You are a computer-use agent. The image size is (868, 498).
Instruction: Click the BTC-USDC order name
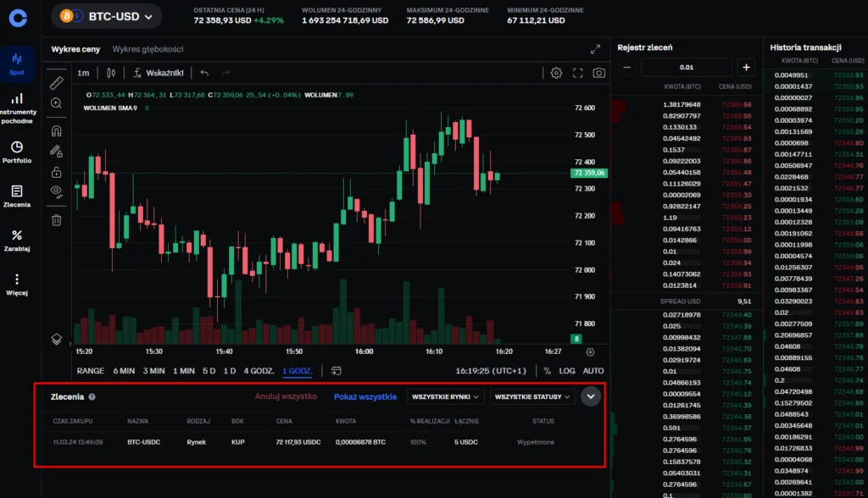pyautogui.click(x=143, y=442)
